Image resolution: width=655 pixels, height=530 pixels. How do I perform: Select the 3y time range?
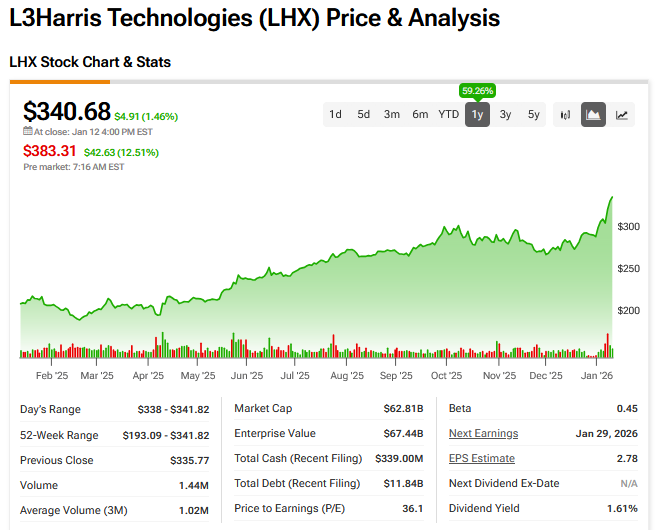pos(505,114)
